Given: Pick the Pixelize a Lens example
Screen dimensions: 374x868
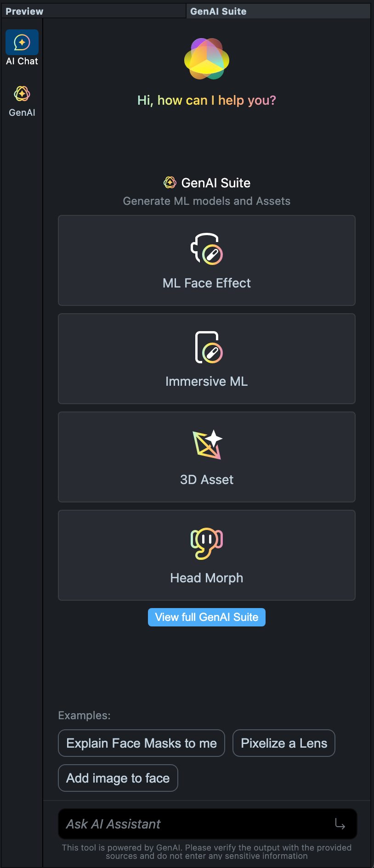Looking at the screenshot, I should coord(284,743).
